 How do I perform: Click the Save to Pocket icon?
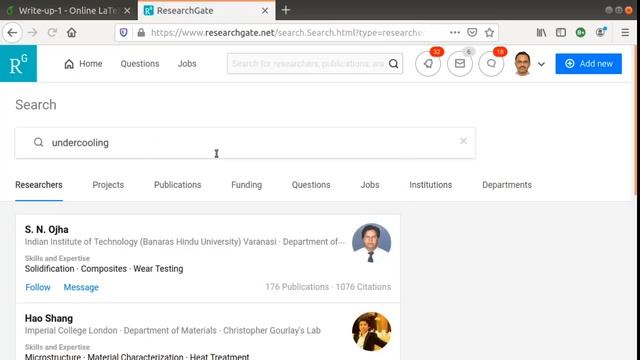[x=472, y=33]
